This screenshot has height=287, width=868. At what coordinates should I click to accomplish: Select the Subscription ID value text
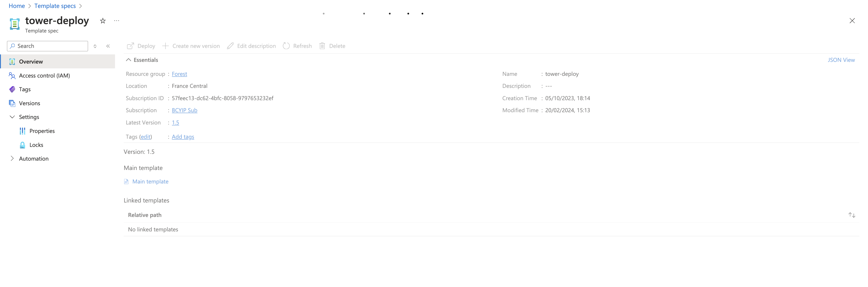[222, 98]
